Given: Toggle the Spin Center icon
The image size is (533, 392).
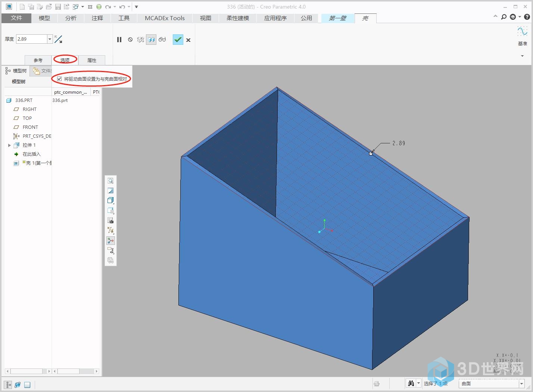Looking at the screenshot, I should [x=110, y=240].
